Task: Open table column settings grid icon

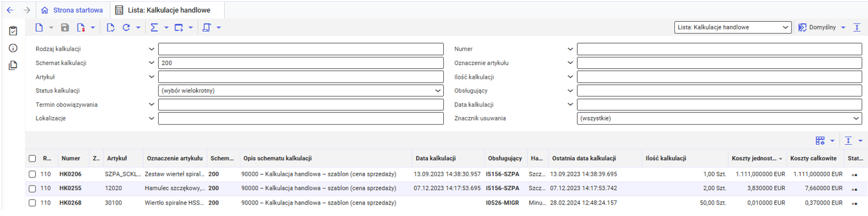Action: (820, 141)
